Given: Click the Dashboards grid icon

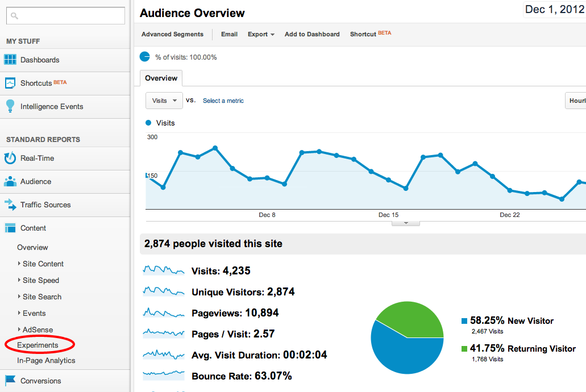Looking at the screenshot, I should click(x=10, y=60).
